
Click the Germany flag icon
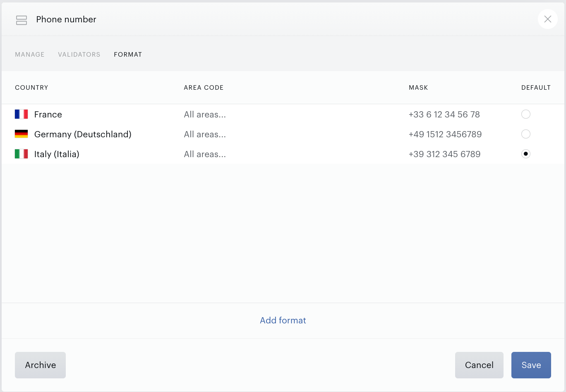tap(22, 134)
